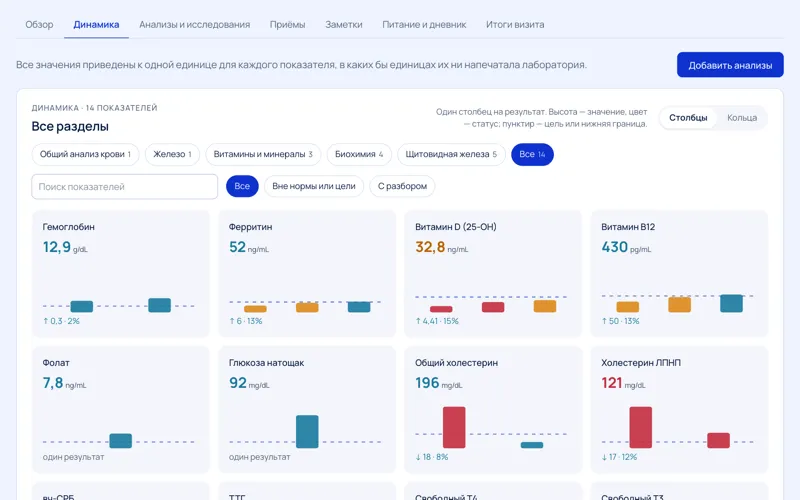Click the single Фолат result bar
This screenshot has height=500, width=800.
[120, 441]
